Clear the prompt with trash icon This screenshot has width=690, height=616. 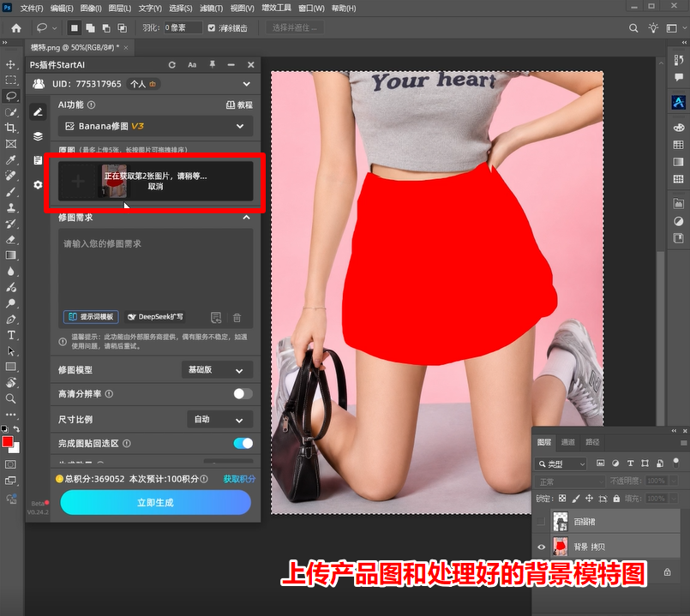[x=237, y=317]
